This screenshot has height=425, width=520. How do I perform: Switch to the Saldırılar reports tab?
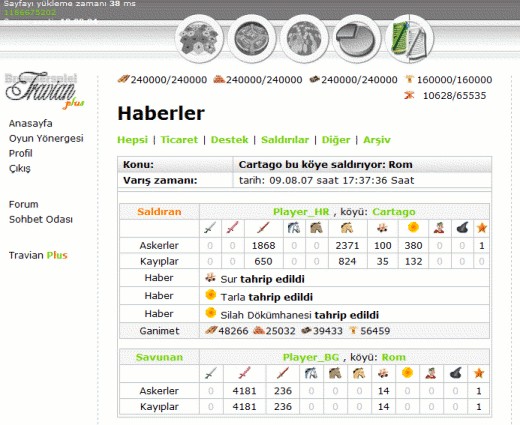[x=285, y=140]
